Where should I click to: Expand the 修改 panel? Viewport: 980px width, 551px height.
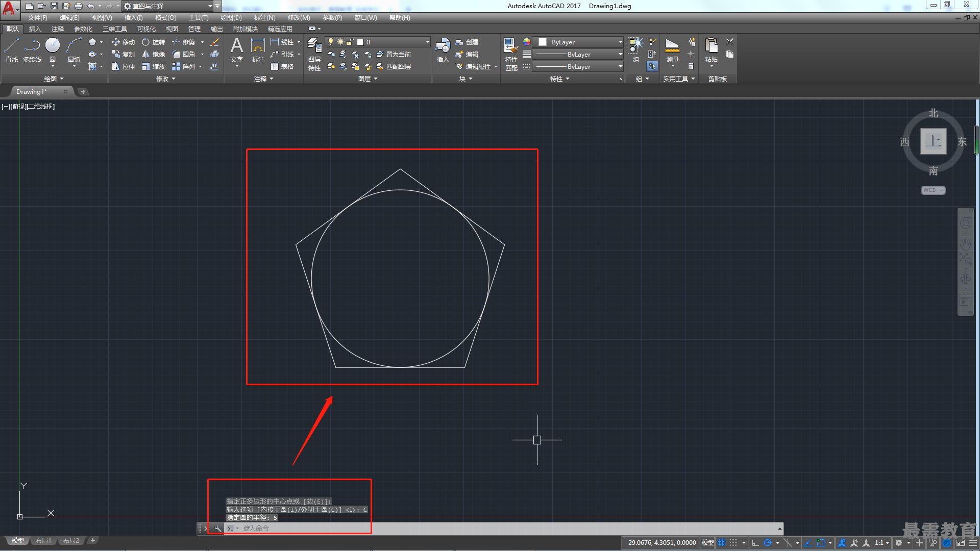tap(165, 79)
